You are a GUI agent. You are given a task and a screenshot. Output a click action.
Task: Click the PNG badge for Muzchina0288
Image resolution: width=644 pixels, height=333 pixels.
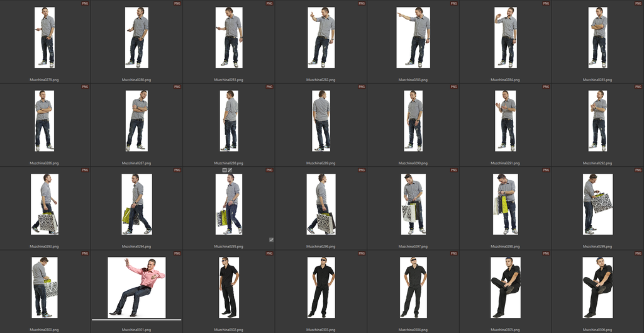click(x=269, y=87)
